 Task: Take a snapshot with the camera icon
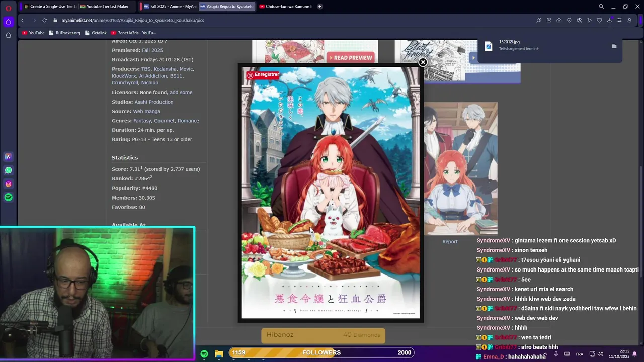pyautogui.click(x=559, y=20)
